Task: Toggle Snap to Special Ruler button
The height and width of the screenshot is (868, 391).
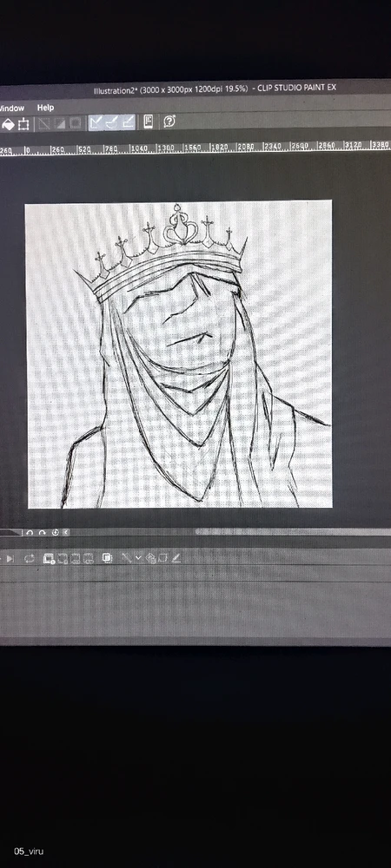Action: tap(112, 122)
